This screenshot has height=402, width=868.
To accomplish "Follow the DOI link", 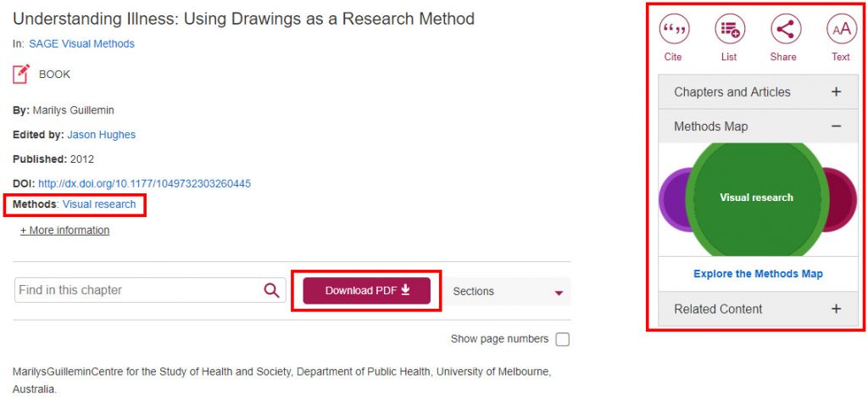I will tap(144, 183).
